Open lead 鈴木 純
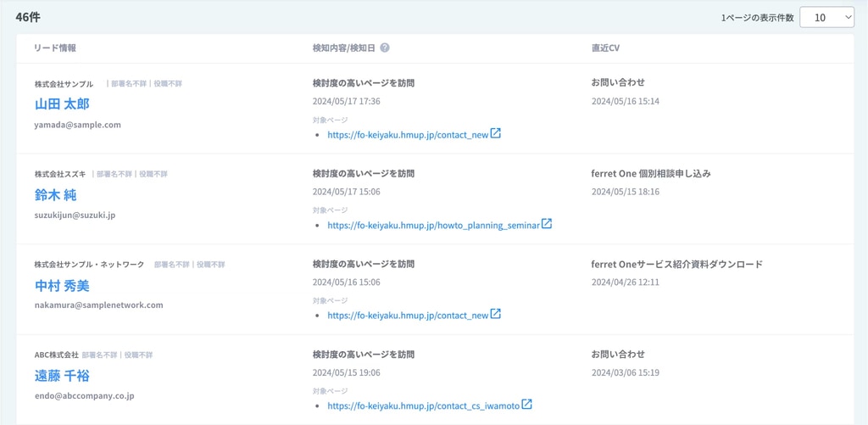868x425 pixels. point(55,195)
